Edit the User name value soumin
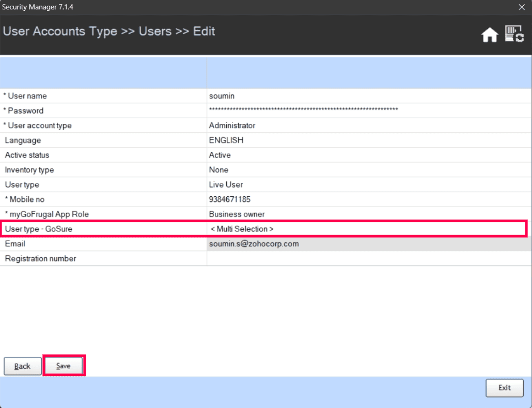Screen dimensions: 532x408 point(369,96)
